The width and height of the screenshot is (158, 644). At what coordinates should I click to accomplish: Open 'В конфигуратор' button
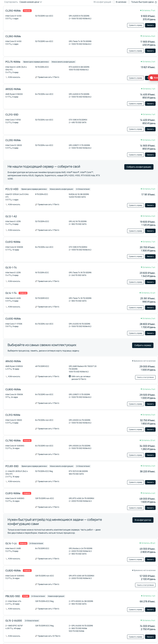[143, 520]
